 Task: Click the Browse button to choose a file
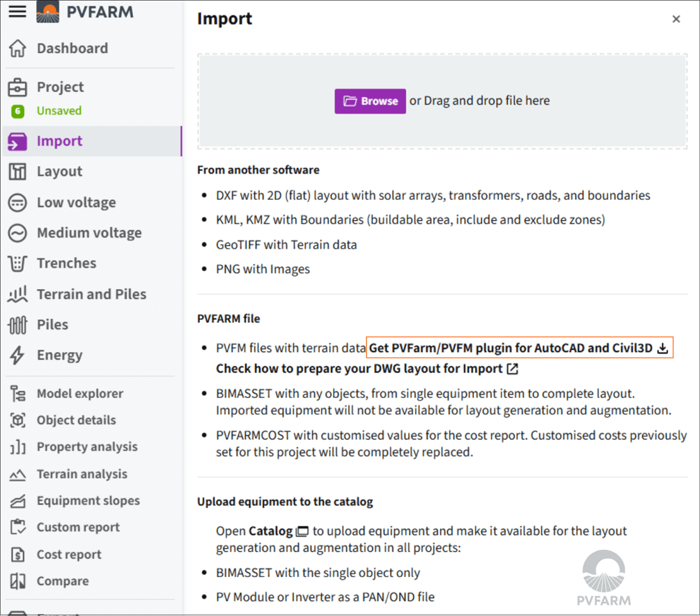pos(370,101)
